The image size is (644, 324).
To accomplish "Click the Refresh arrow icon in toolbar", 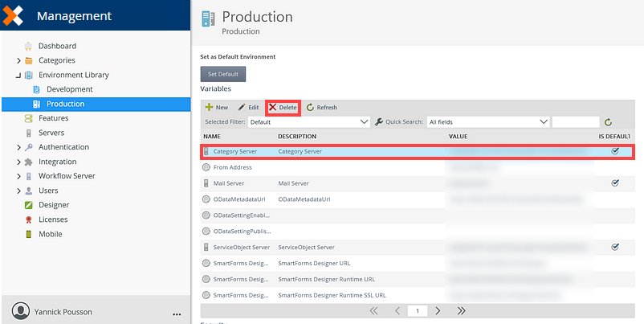I will [310, 107].
